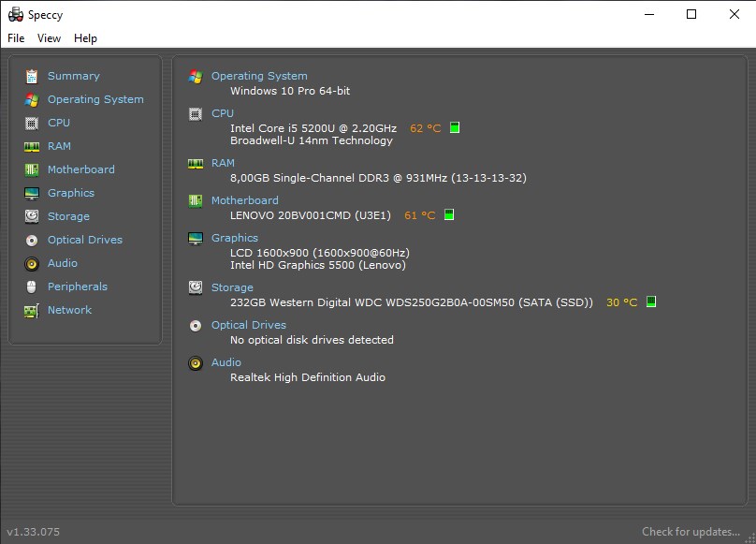This screenshot has width=756, height=544.
Task: Click the green storage temperature indicator icon
Action: pyautogui.click(x=651, y=301)
